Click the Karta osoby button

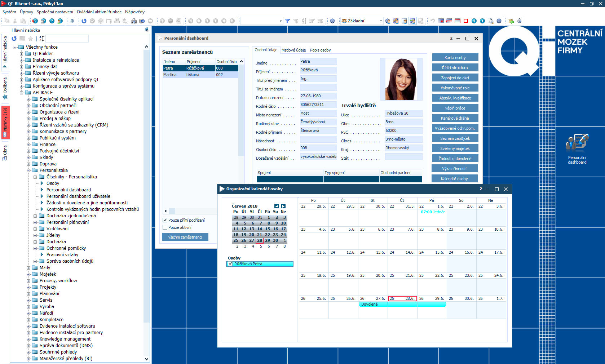(455, 58)
